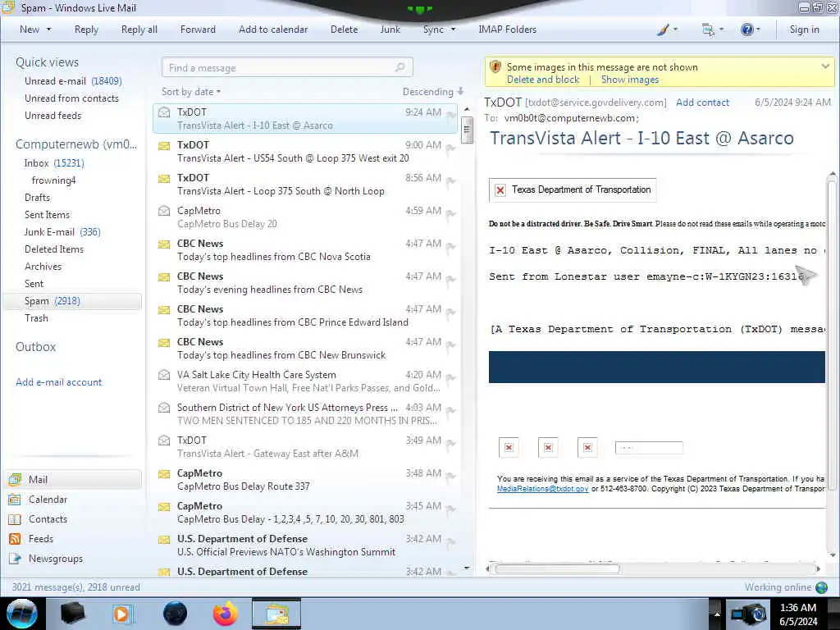
Task: Open the U.S. Department of Defense NATO message
Action: pos(305,546)
